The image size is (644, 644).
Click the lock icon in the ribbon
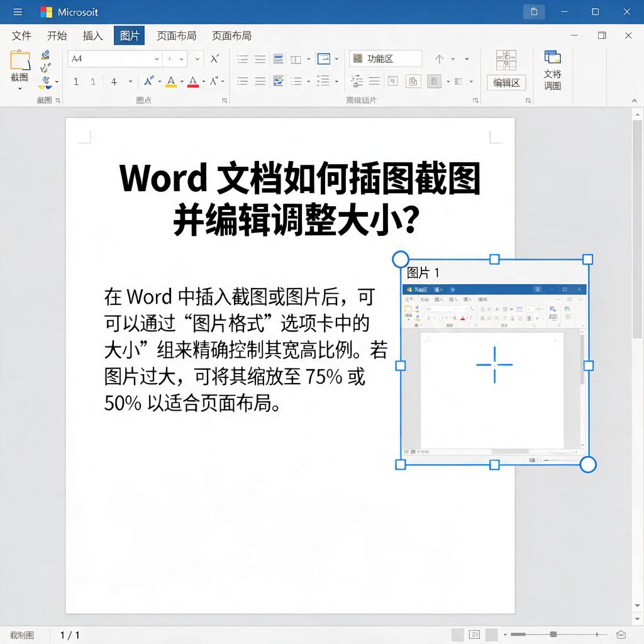413,81
